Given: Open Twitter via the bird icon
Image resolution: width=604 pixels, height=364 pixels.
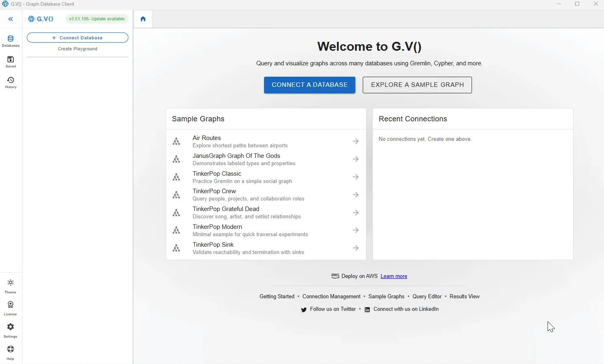Looking at the screenshot, I should tap(304, 309).
